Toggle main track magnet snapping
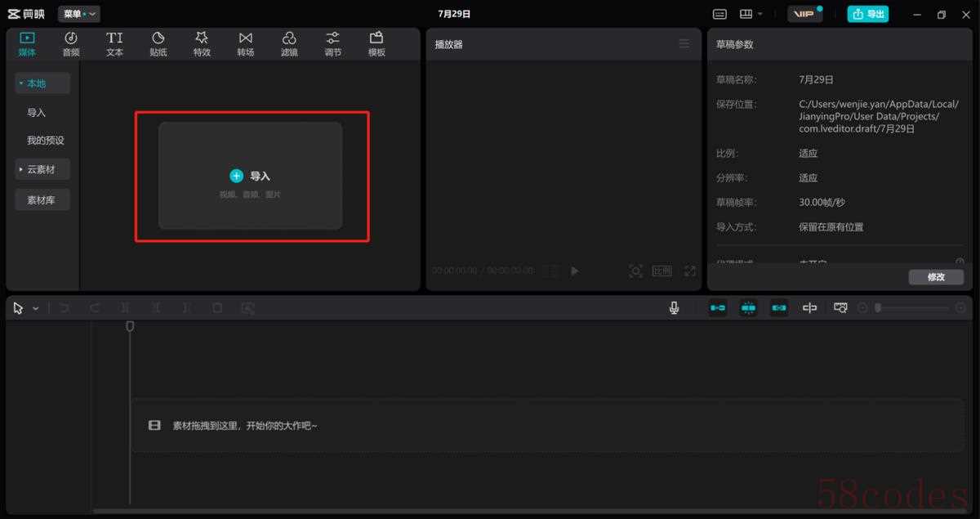This screenshot has height=519, width=980. 718,308
